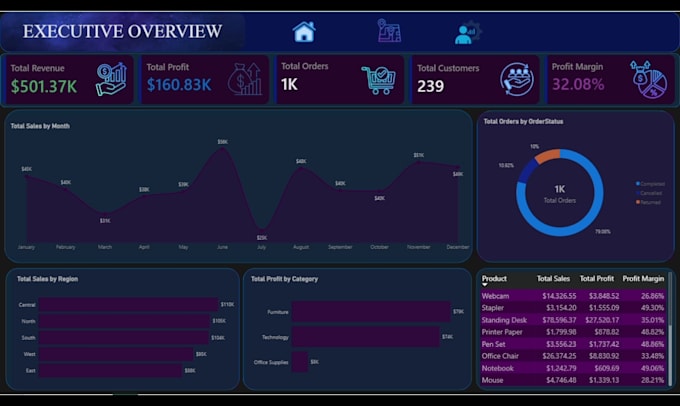
Task: Select the Total Profit $160.83K value
Action: click(x=179, y=85)
